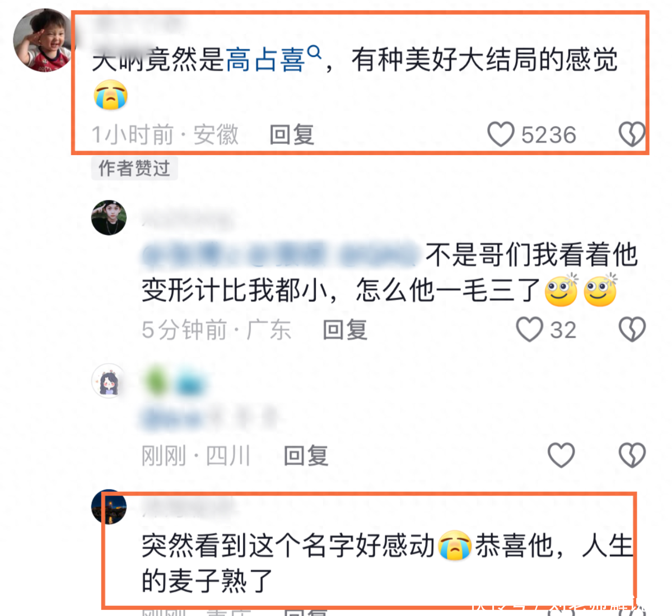Like the 变形计 comment from 广东
This screenshot has width=672, height=616.
coord(529,329)
